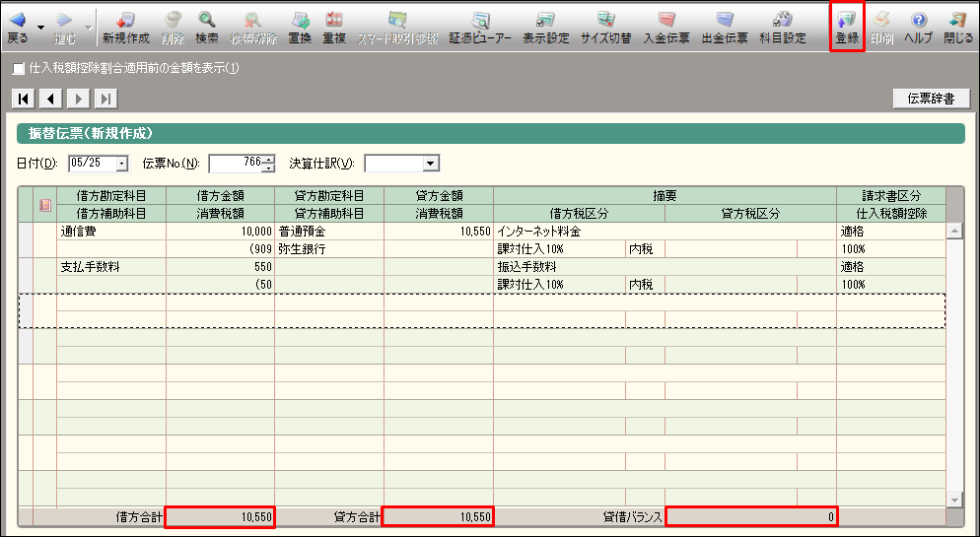Screen dimensions: 980x537
Task: Go to the previous slip record
Action: coord(50,98)
